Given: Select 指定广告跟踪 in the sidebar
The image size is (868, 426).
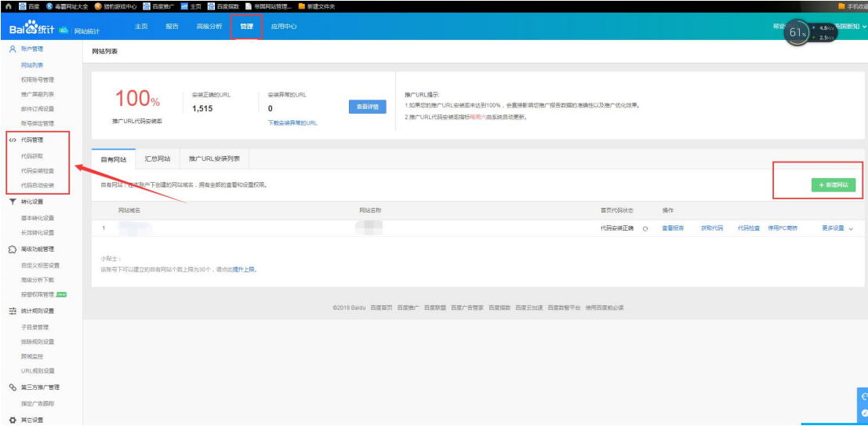Looking at the screenshot, I should click(x=38, y=404).
